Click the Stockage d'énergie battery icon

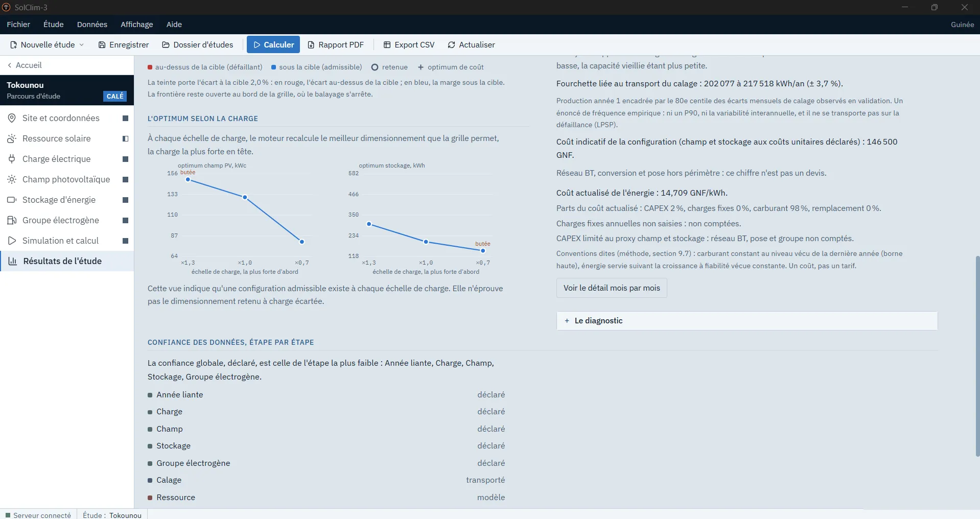(12, 200)
